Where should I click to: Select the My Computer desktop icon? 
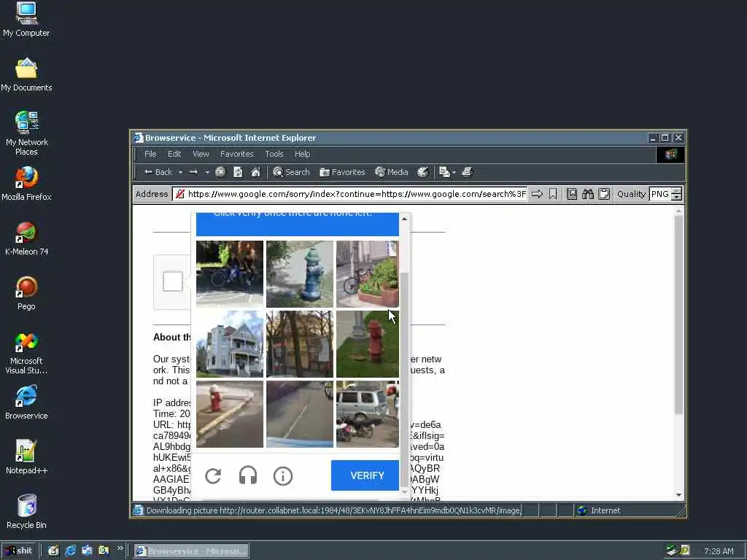coord(26,20)
